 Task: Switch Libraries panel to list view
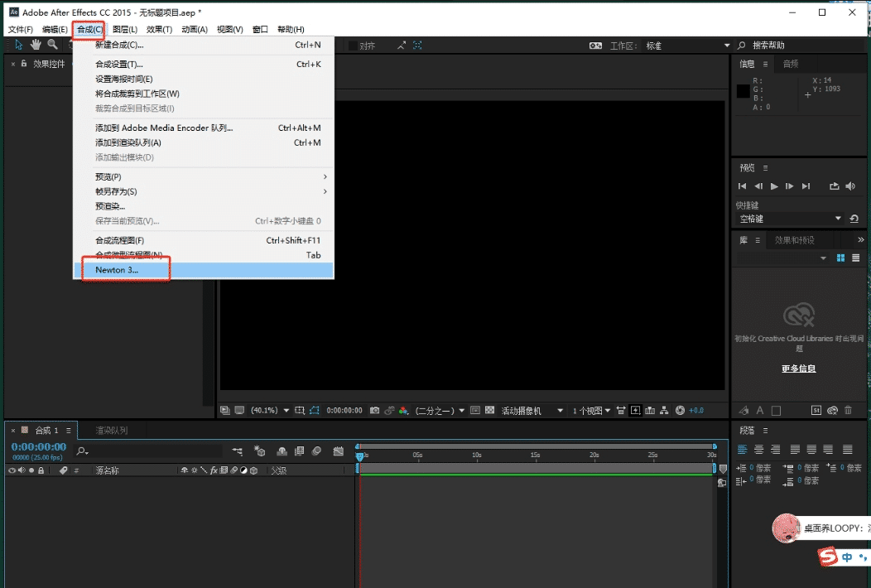pyautogui.click(x=854, y=258)
